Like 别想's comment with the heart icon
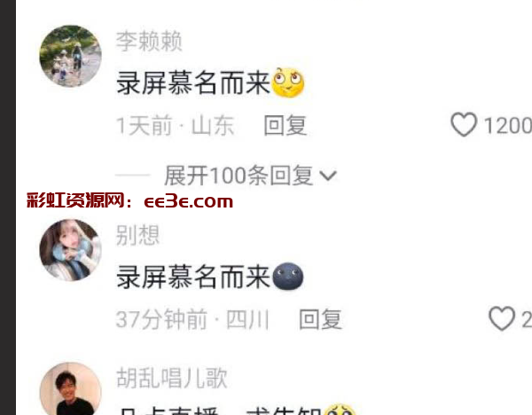Screen dimensions: 532x415 (502, 318)
